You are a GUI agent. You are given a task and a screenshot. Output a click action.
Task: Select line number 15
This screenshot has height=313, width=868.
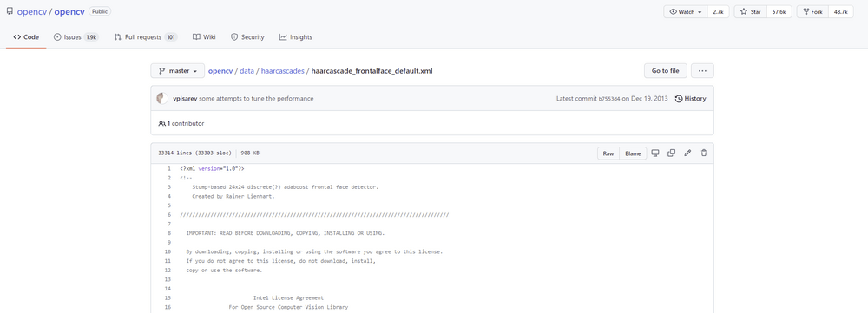pos(168,297)
